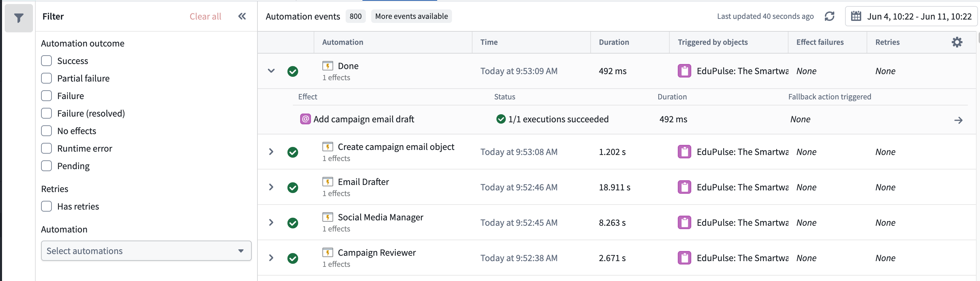980x281 pixels.
Task: Click automation icon beside Create campaign email object
Action: click(327, 147)
